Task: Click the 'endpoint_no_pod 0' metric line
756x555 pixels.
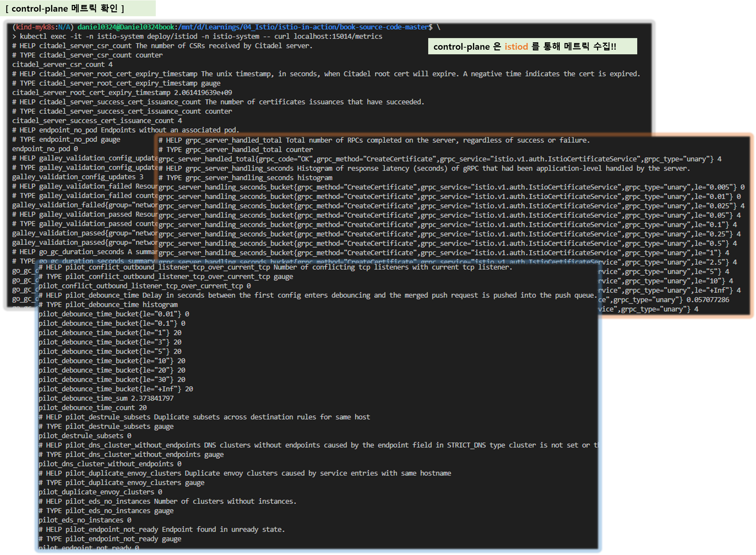Action: pyautogui.click(x=45, y=149)
